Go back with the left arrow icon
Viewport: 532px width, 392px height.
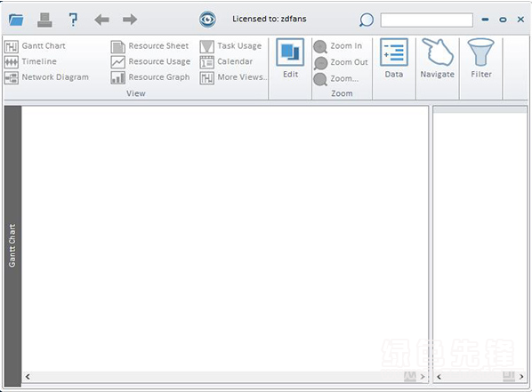(x=101, y=20)
